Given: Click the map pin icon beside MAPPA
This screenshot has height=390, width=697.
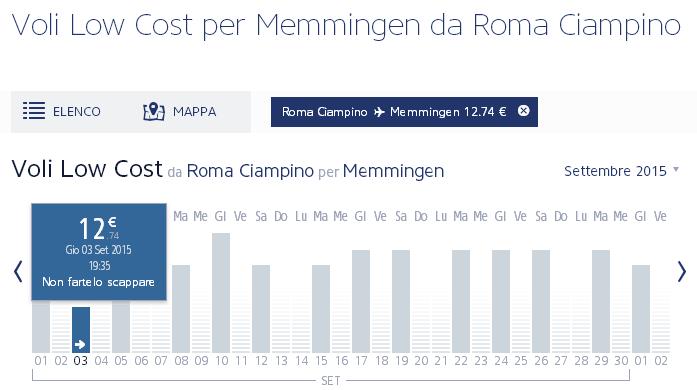Looking at the screenshot, I should click(x=154, y=111).
